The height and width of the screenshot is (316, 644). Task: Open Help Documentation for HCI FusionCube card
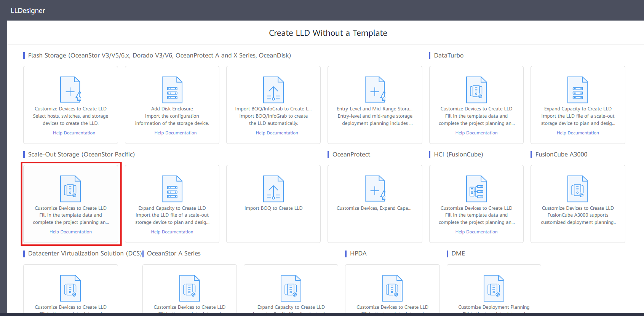pyautogui.click(x=476, y=232)
